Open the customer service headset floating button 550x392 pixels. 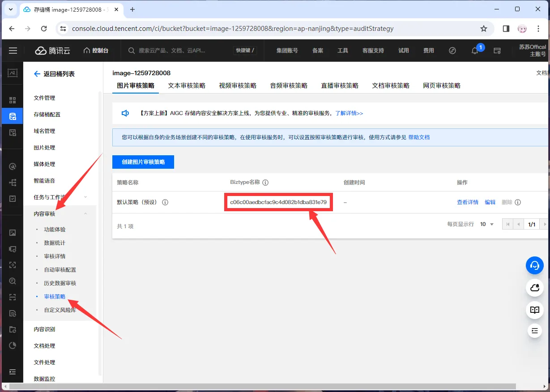tap(534, 265)
